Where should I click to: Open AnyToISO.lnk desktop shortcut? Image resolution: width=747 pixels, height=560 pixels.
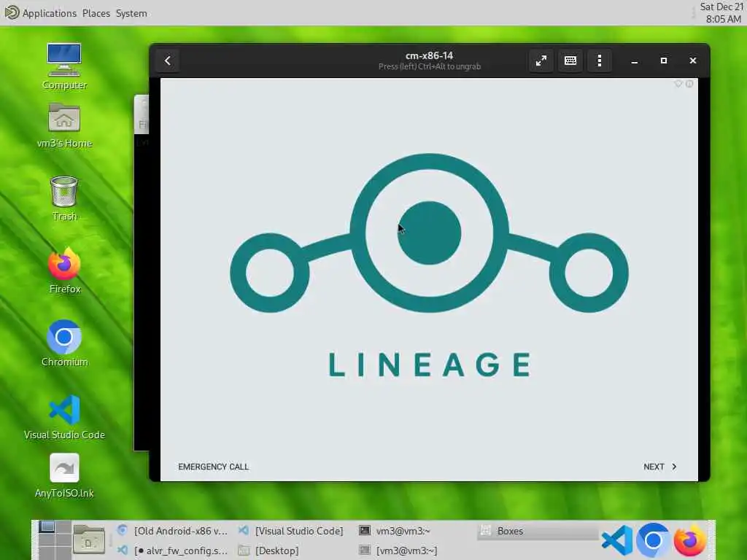tap(64, 475)
